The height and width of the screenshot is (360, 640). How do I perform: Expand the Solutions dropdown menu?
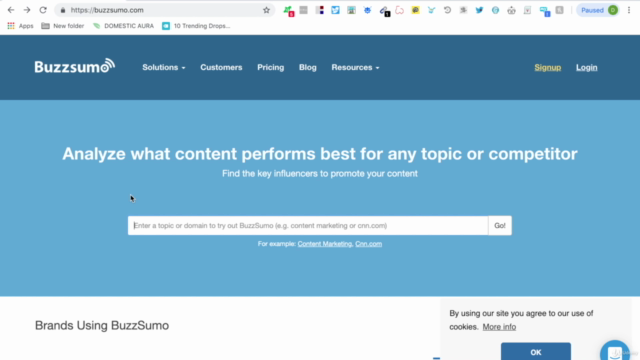pyautogui.click(x=164, y=67)
